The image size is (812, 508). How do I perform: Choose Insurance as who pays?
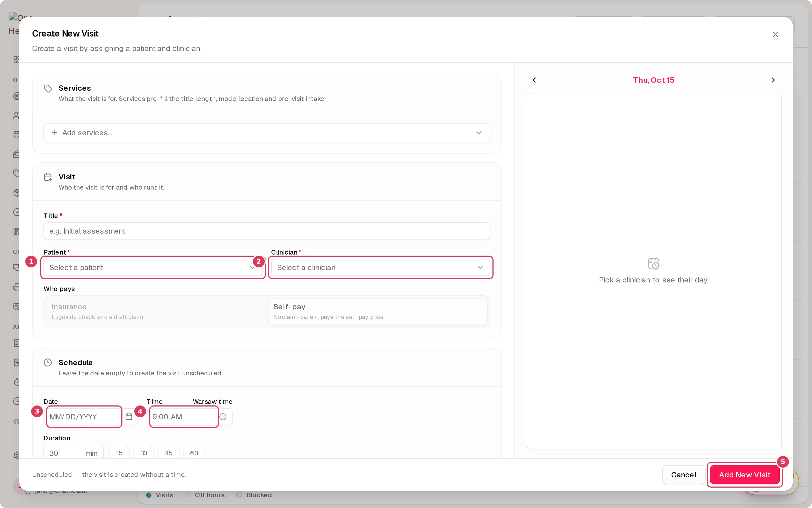(x=157, y=311)
